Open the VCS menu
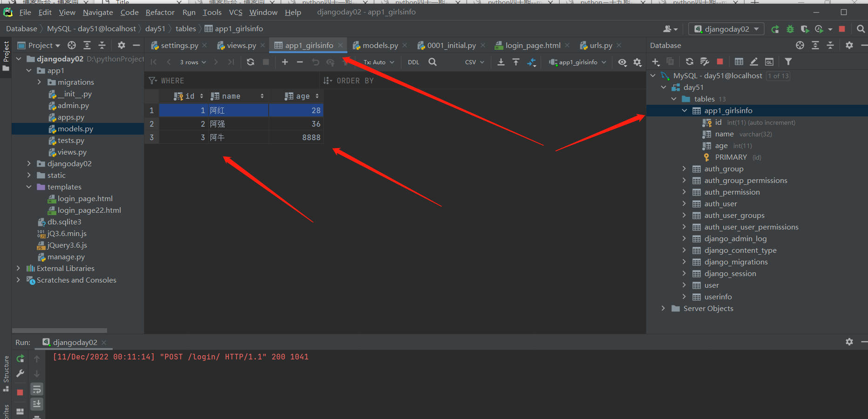The image size is (868, 419). click(x=236, y=12)
